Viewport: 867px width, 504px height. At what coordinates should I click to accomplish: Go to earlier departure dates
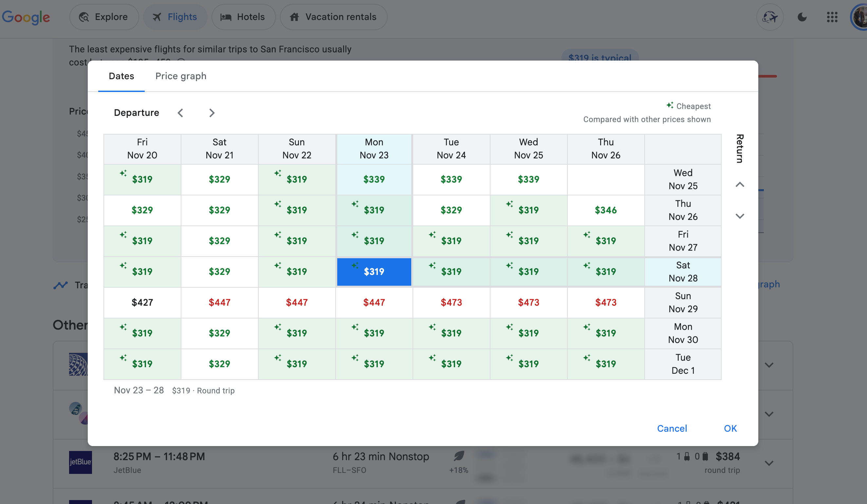pos(180,113)
